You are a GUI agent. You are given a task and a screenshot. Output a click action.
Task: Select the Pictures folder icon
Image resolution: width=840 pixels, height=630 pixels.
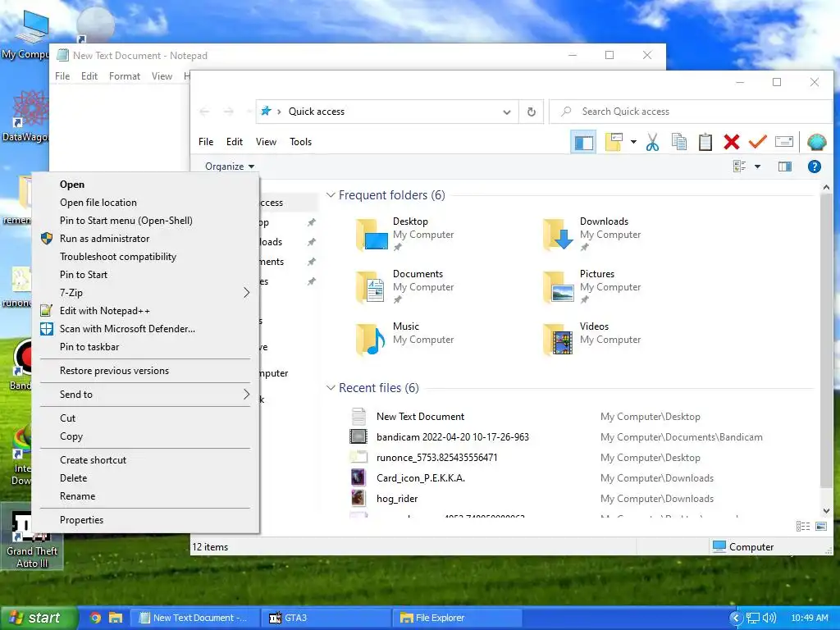click(x=558, y=287)
